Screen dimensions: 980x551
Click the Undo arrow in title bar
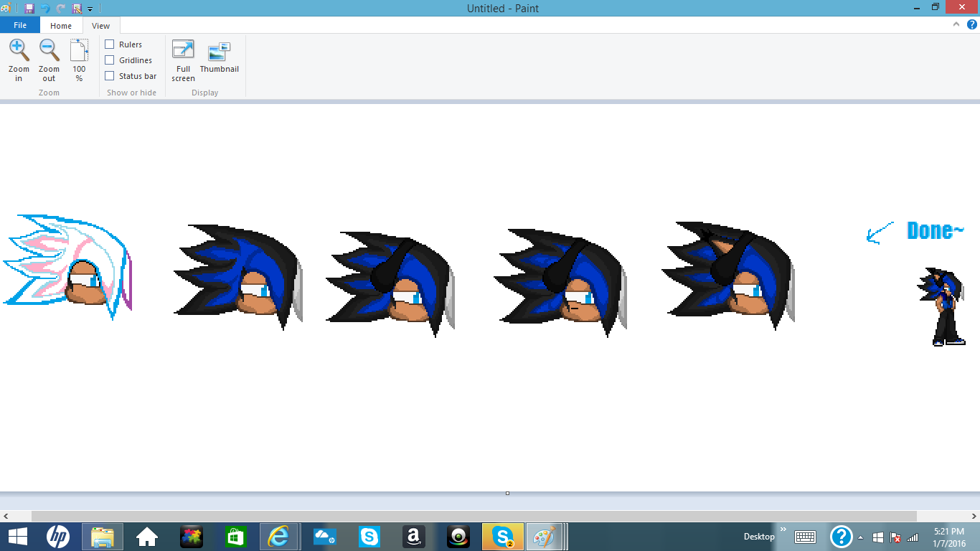(x=45, y=9)
